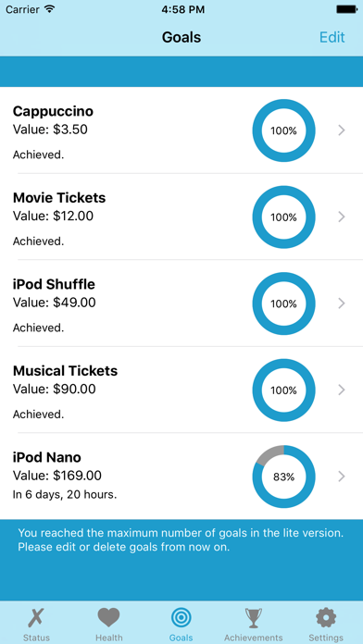Screen dimensions: 363x644
Task: Tap the Health heart icon
Action: [x=108, y=618]
